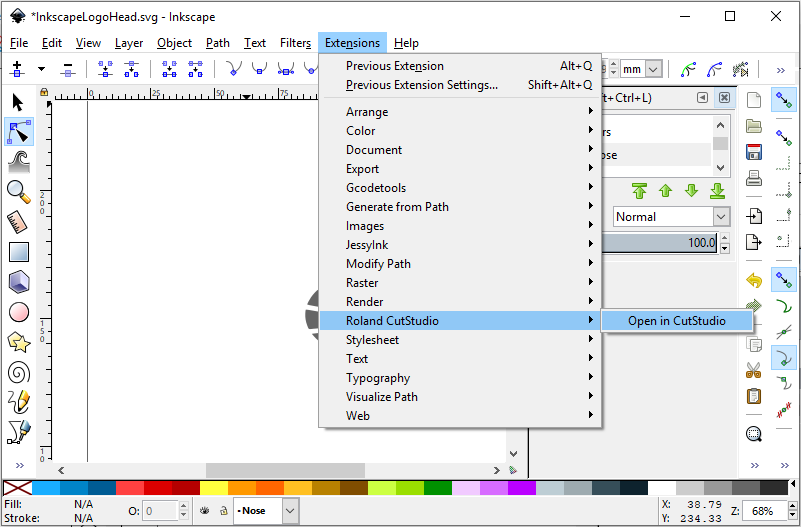Click Print document icon
801x527 pixels.
(754, 178)
